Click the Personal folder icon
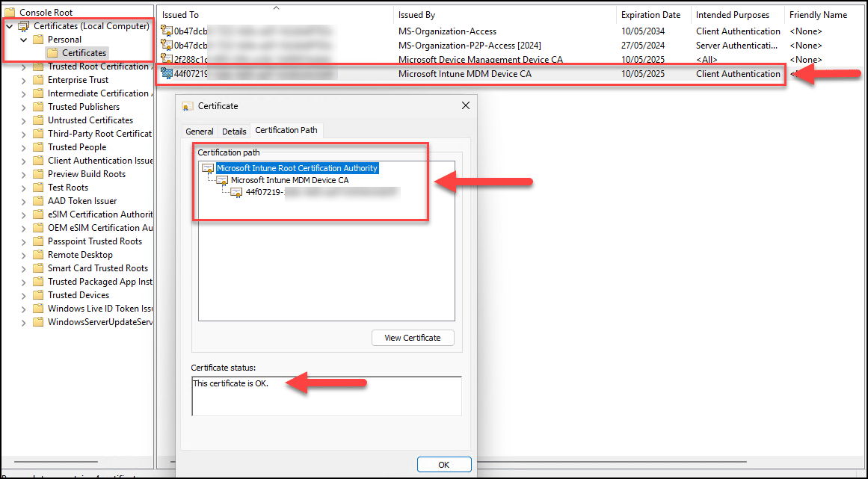Image resolution: width=868 pixels, height=479 pixels. pos(38,40)
